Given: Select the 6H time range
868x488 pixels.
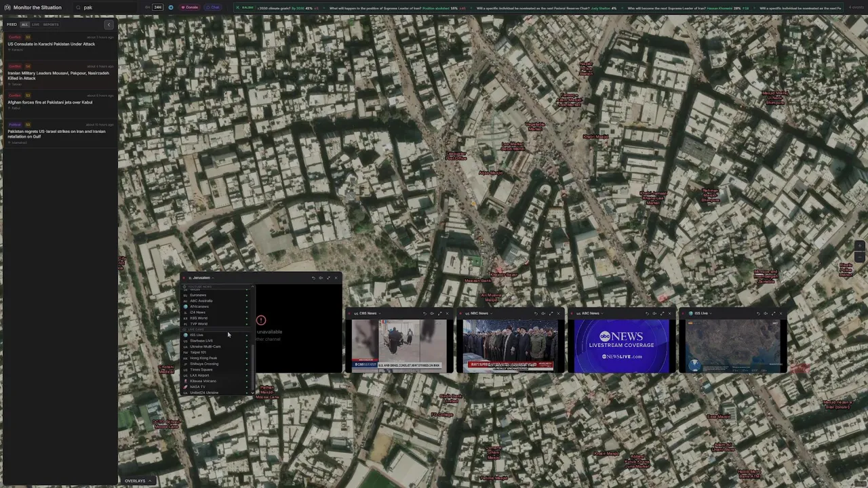Looking at the screenshot, I should pos(147,7).
